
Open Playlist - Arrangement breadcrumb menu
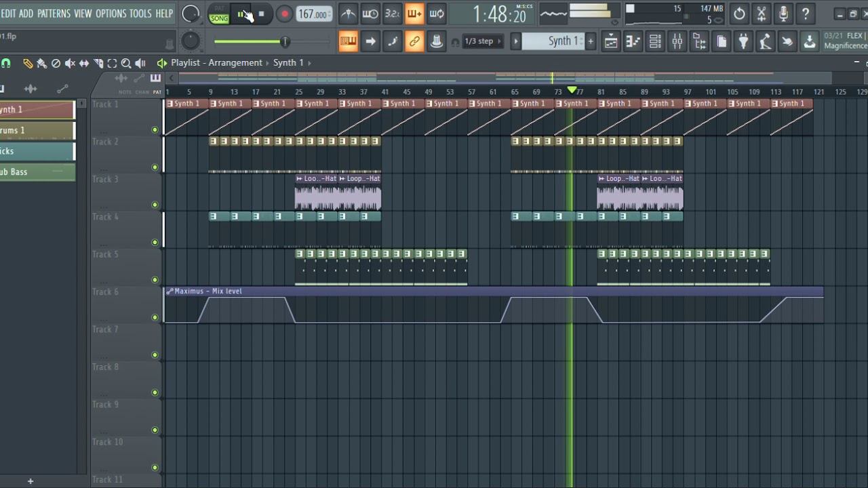tap(216, 62)
